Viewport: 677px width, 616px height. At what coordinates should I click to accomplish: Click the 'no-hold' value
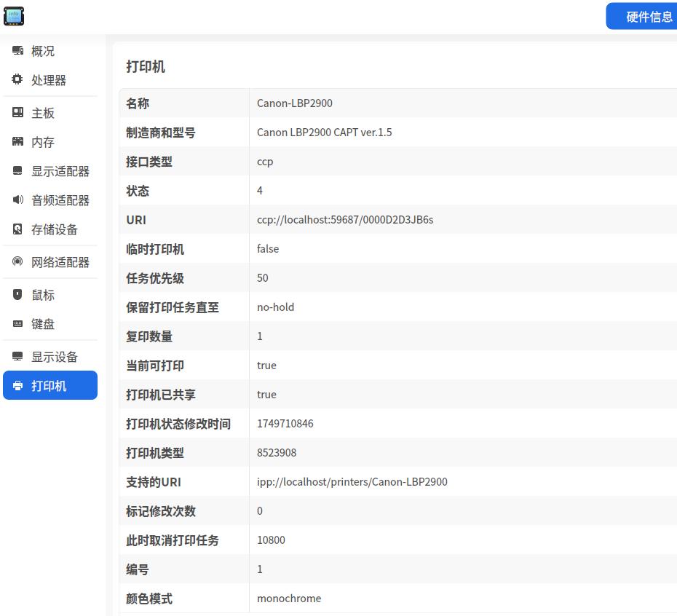pos(275,307)
